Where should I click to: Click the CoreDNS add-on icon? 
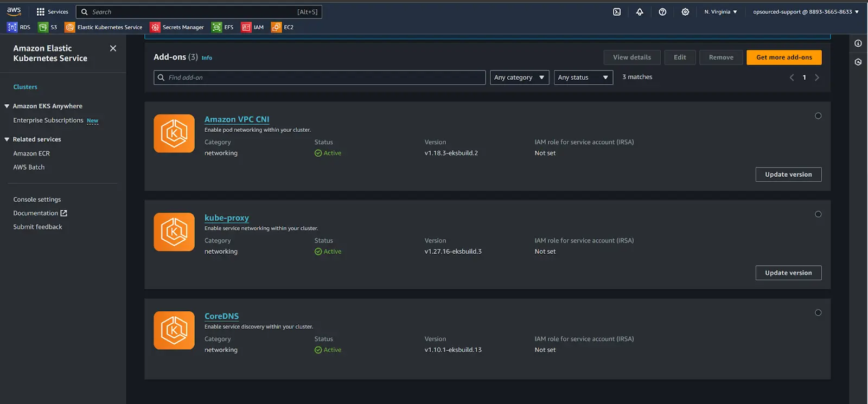174,330
